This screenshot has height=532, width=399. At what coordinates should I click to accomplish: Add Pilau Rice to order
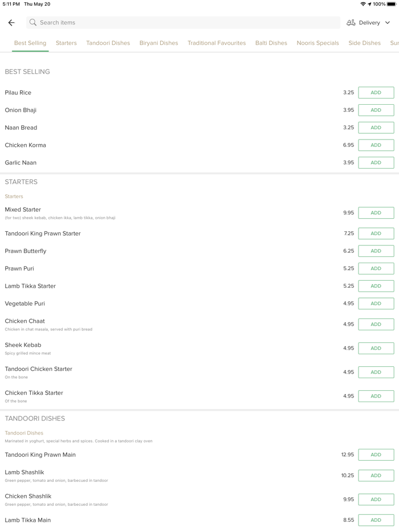tap(376, 93)
